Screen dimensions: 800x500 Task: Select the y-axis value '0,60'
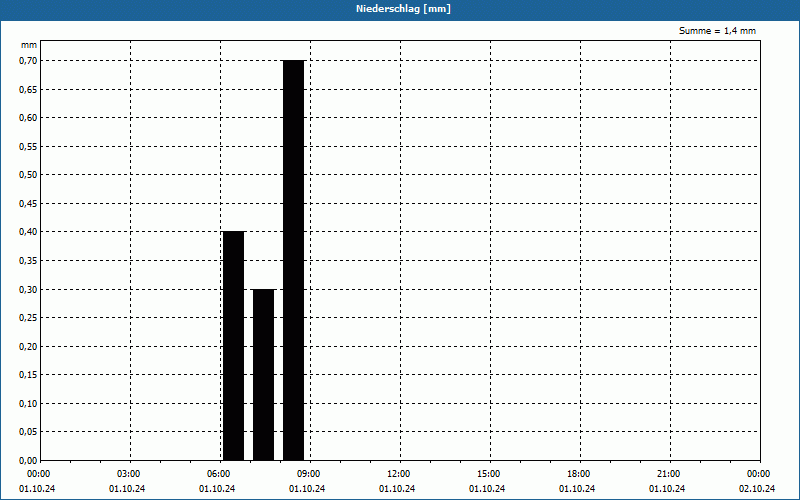pos(28,118)
